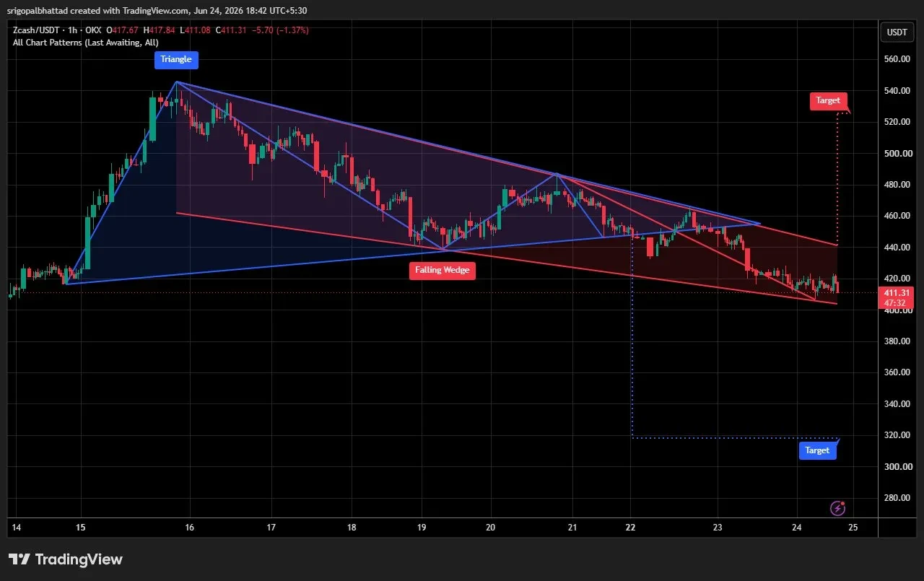Click the 340.00 price axis label

pyautogui.click(x=899, y=404)
